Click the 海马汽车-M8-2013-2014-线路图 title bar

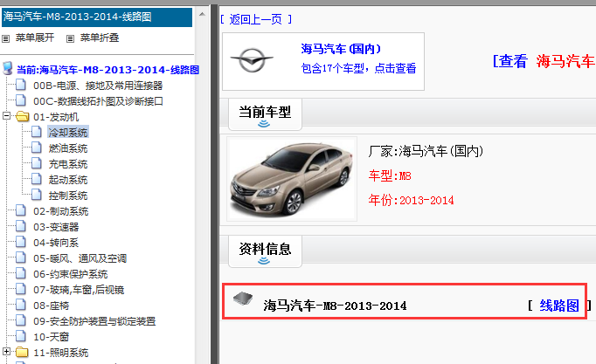tap(97, 17)
